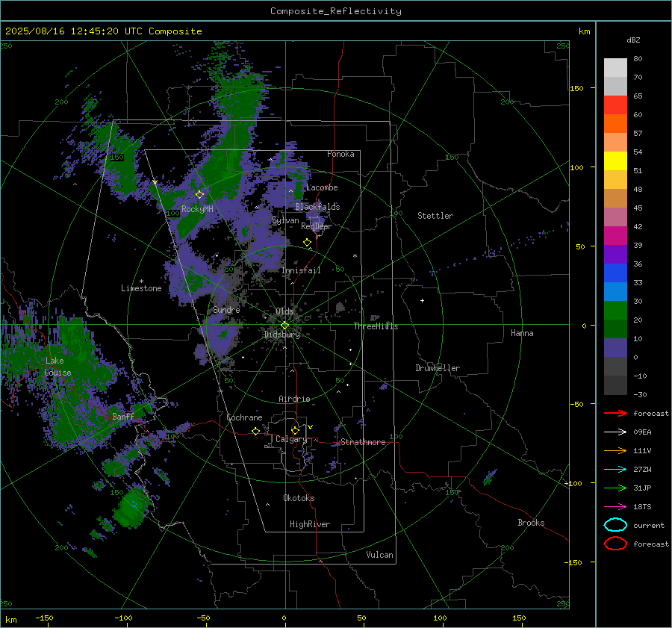
Task: Click the Stettler town label
Action: click(435, 216)
